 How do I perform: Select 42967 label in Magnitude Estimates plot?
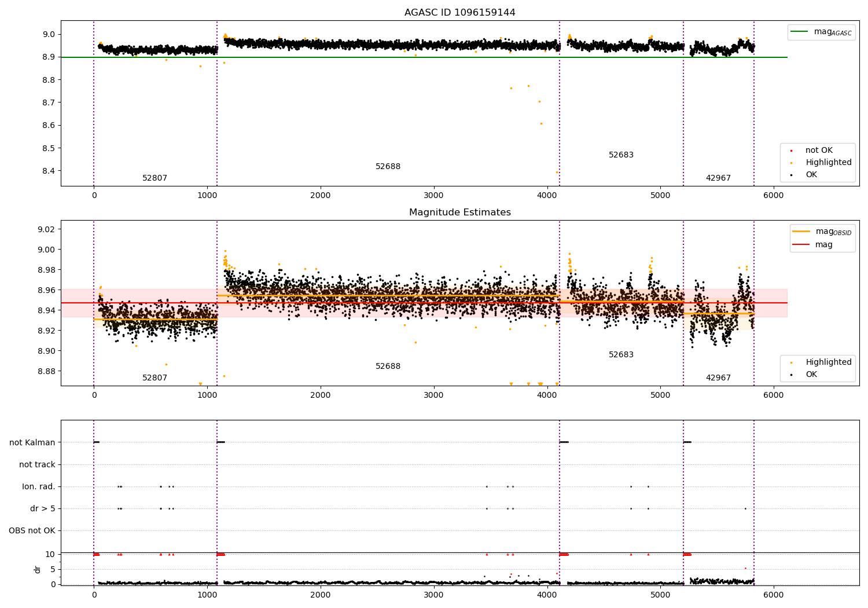718,378
